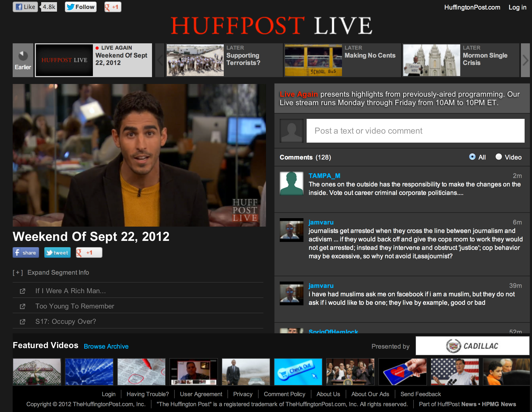Click Log in link at top
This screenshot has width=532, height=412.
pos(517,7)
